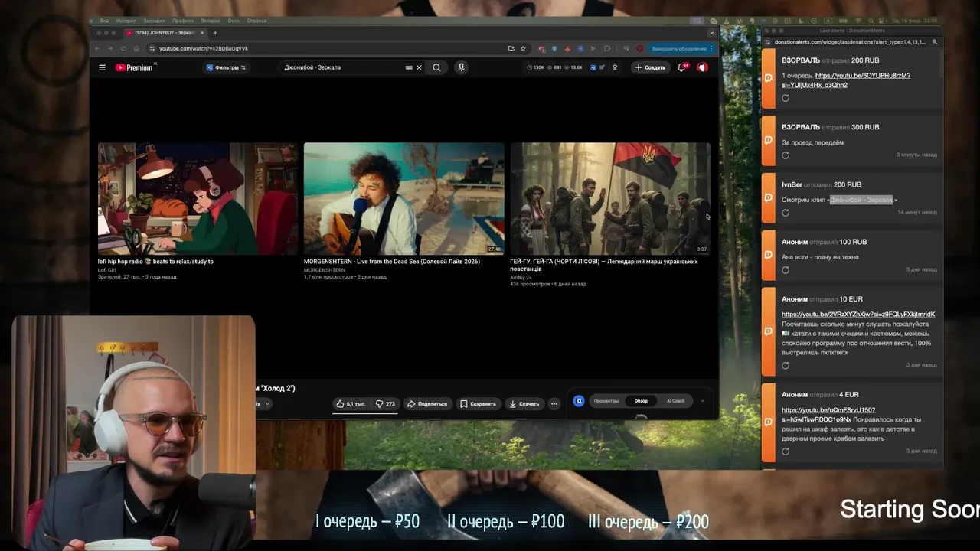Open the Фильтры filters button

pos(226,67)
